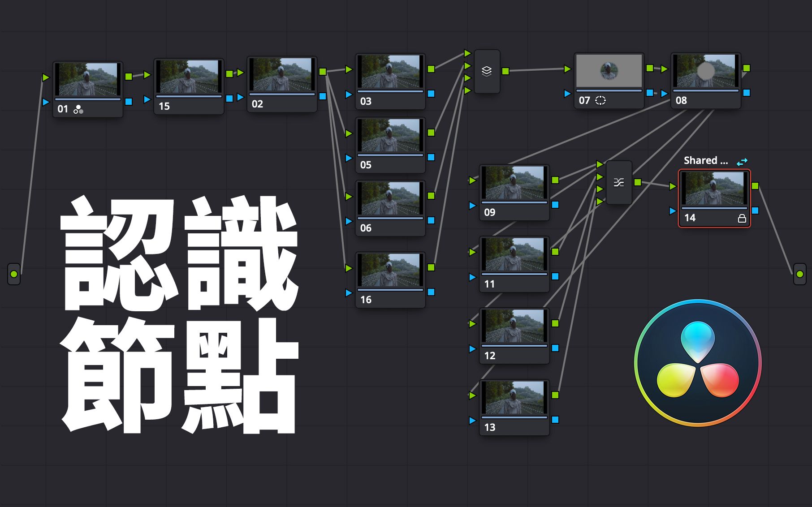Viewport: 812px width, 507px height.
Task: Select node 09 thumbnail
Action: (514, 183)
